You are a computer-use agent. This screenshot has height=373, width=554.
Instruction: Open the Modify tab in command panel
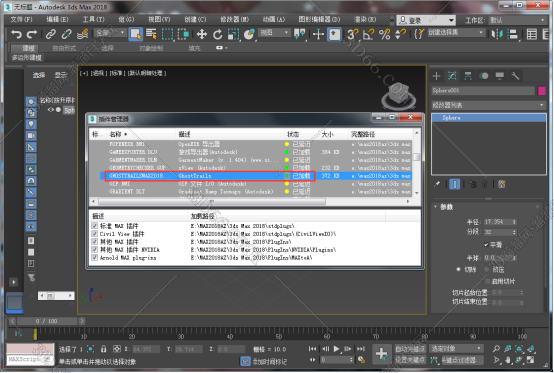452,76
